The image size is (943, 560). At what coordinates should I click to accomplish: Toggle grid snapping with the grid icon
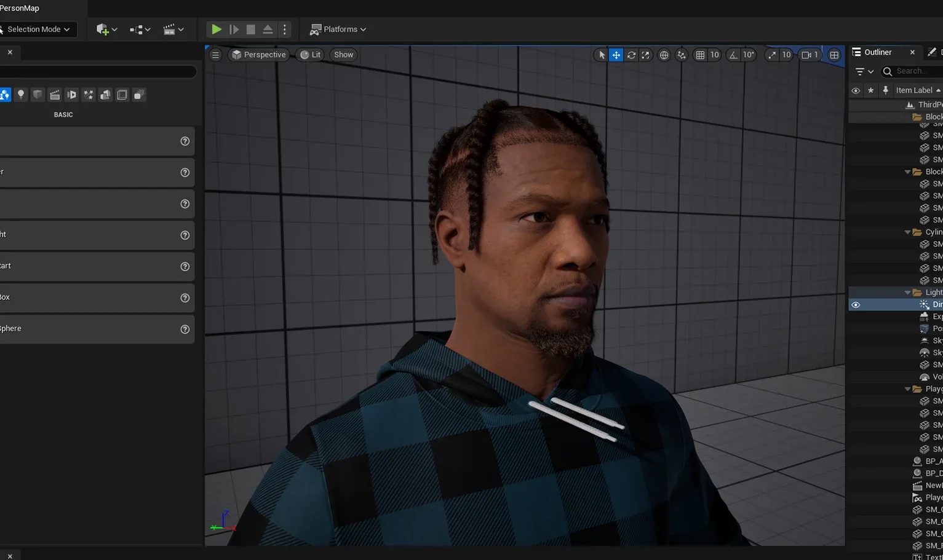[x=700, y=55]
